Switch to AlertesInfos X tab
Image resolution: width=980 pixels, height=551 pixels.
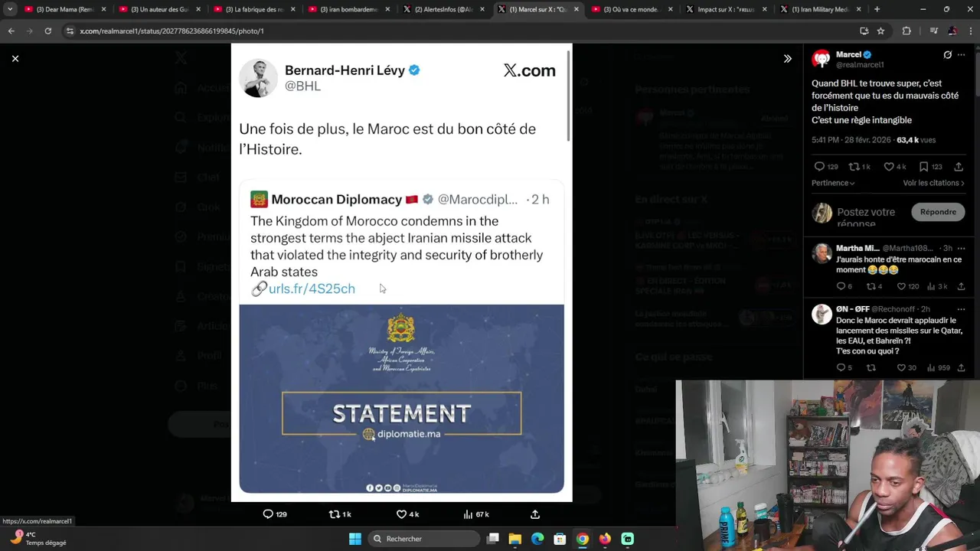pos(443,9)
